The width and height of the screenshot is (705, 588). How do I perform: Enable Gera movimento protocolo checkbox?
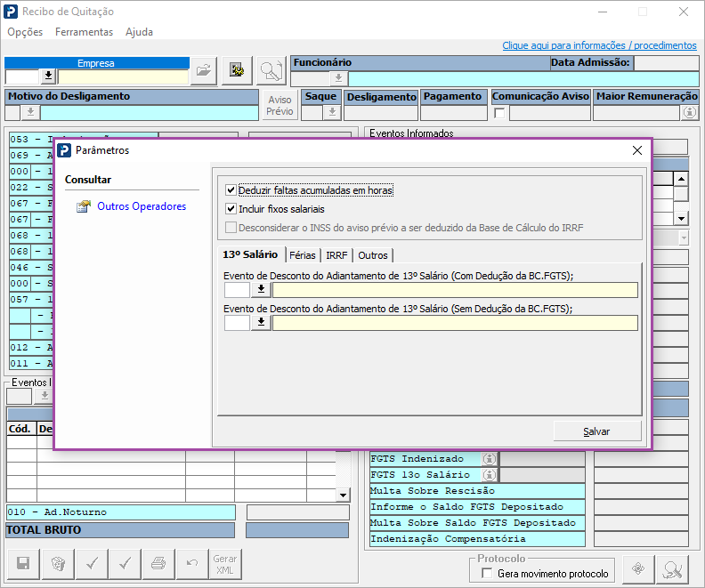coord(487,574)
